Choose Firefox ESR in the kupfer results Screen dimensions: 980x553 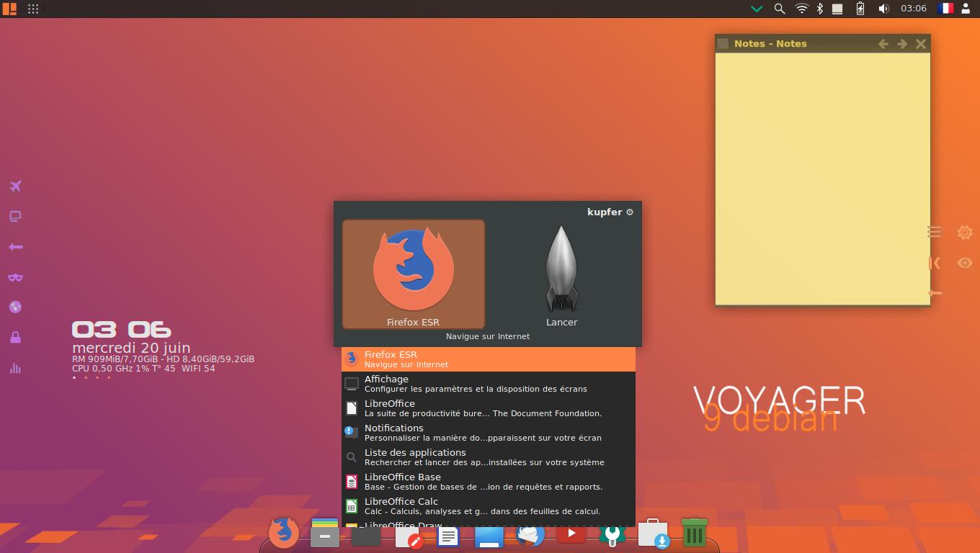[x=489, y=359]
